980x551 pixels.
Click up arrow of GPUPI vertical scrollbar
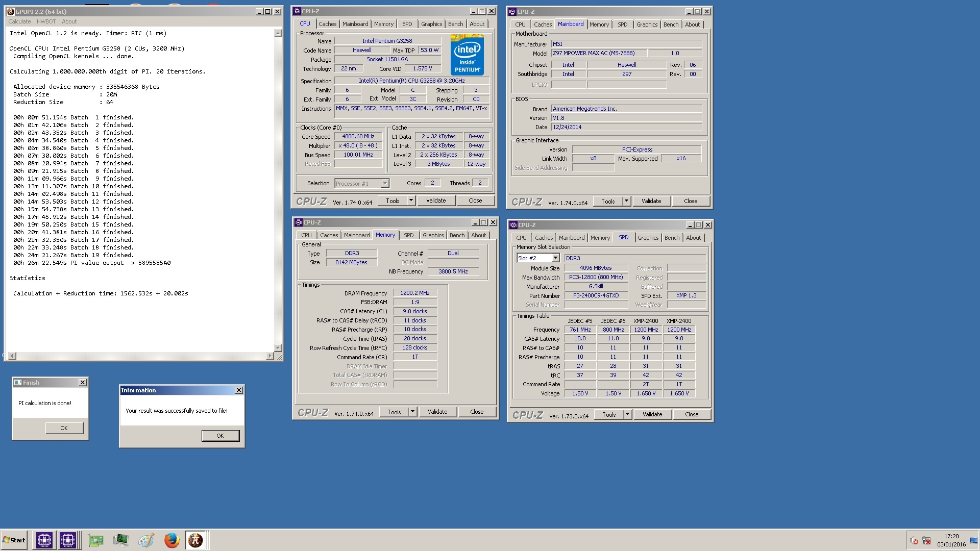click(278, 33)
